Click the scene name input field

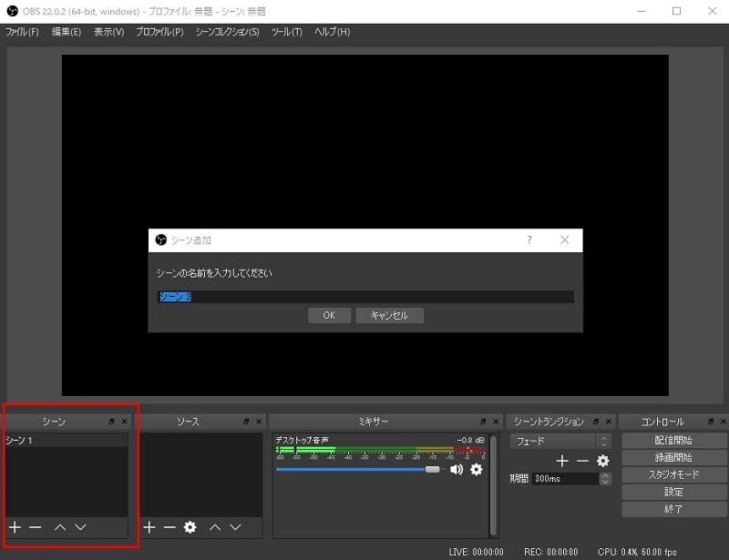(364, 296)
